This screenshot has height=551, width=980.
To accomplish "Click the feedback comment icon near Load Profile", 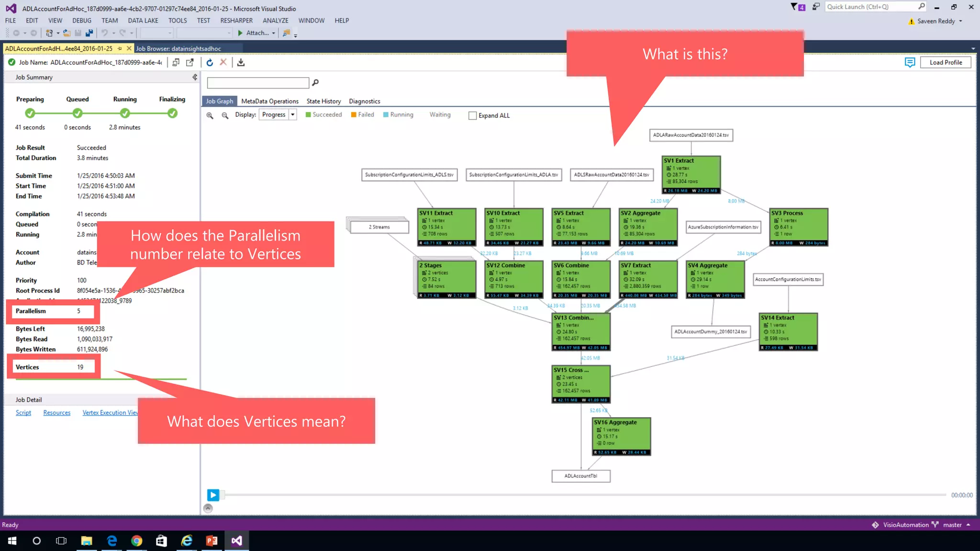I will (910, 63).
